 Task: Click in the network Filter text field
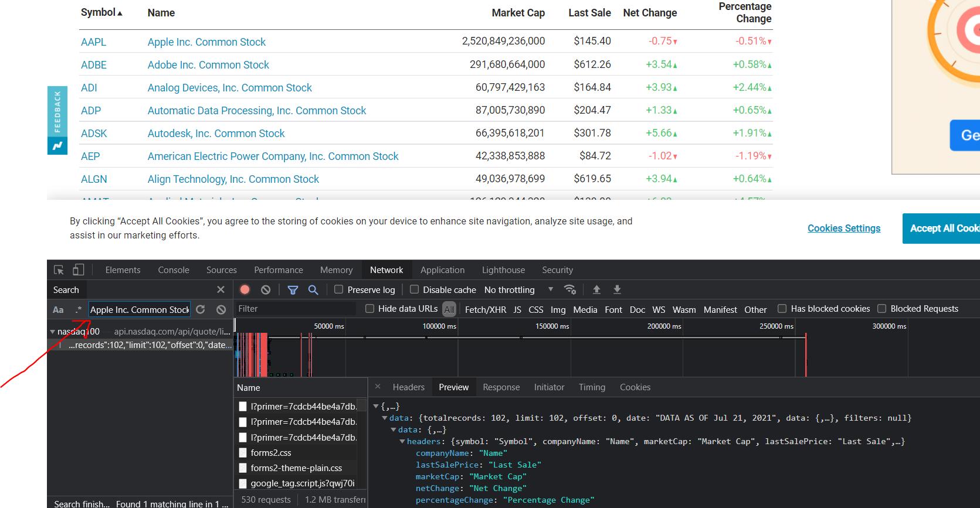pyautogui.click(x=295, y=309)
